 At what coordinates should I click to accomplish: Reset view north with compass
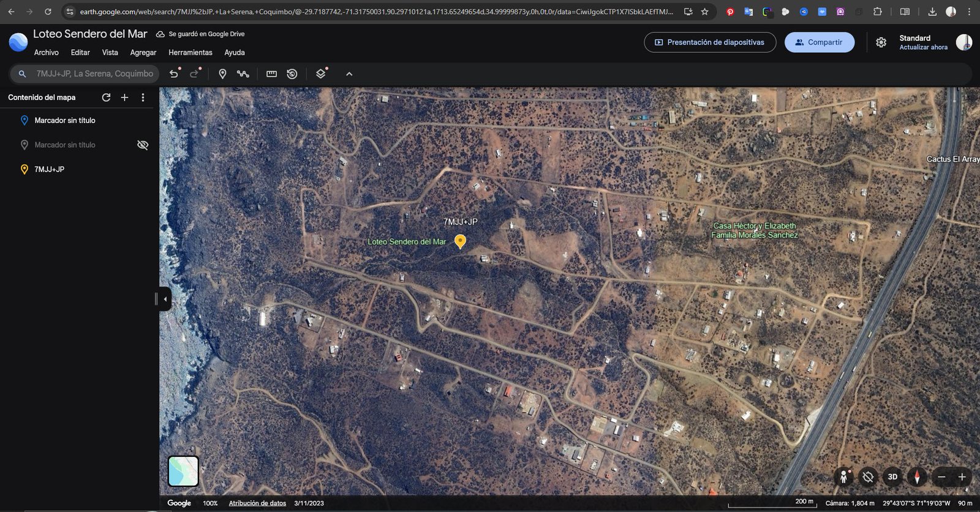(x=917, y=476)
